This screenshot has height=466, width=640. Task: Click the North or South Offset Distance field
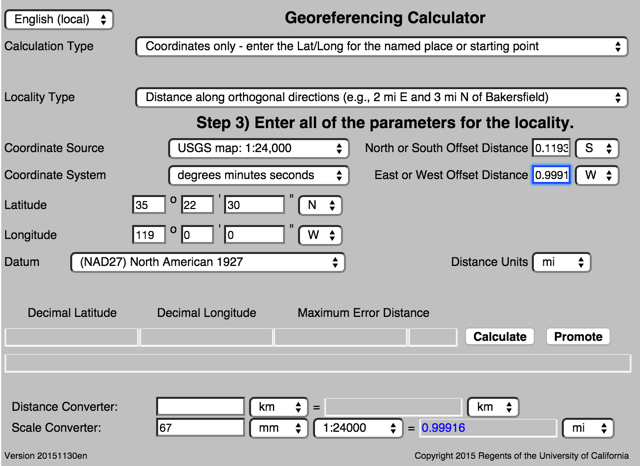550,148
